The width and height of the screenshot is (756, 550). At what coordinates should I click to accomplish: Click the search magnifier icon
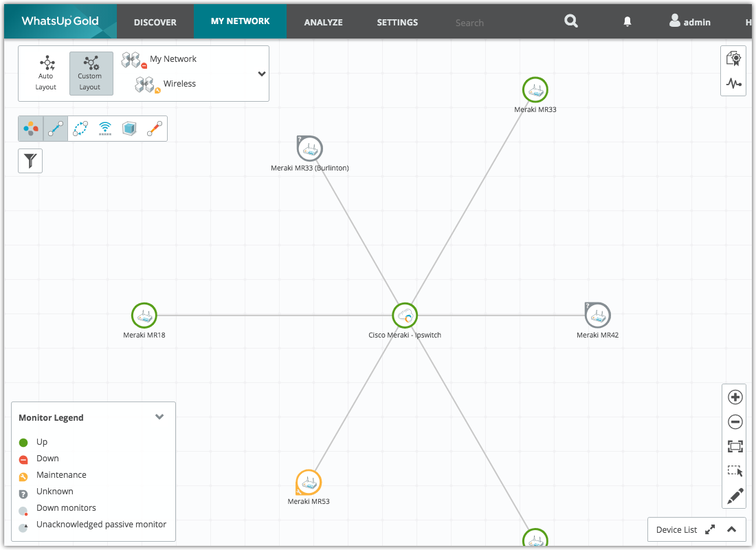tap(571, 21)
